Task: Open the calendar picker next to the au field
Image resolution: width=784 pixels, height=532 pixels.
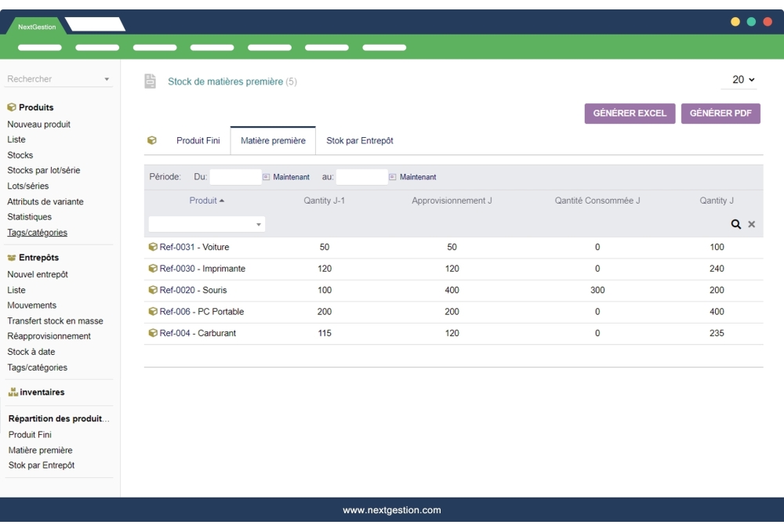Action: click(x=394, y=177)
